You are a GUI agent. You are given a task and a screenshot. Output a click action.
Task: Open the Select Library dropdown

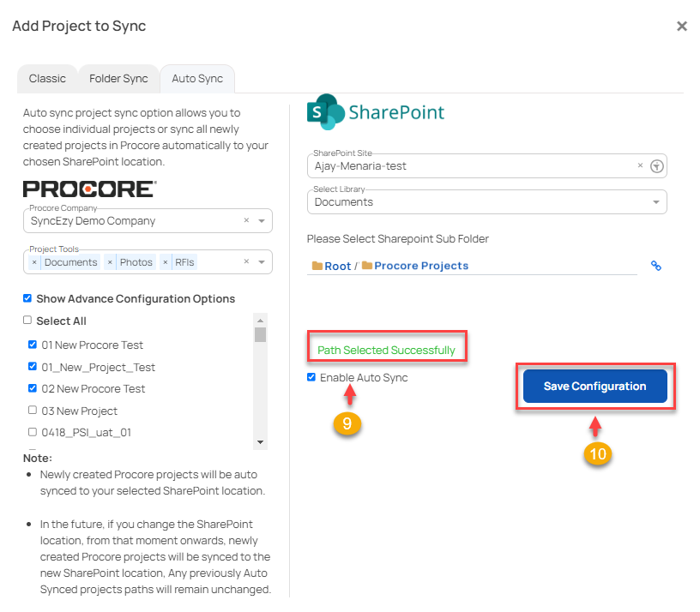pos(657,201)
